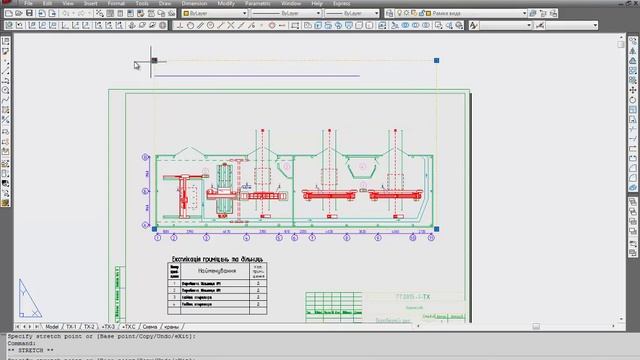Open the File menu

tap(28, 3)
